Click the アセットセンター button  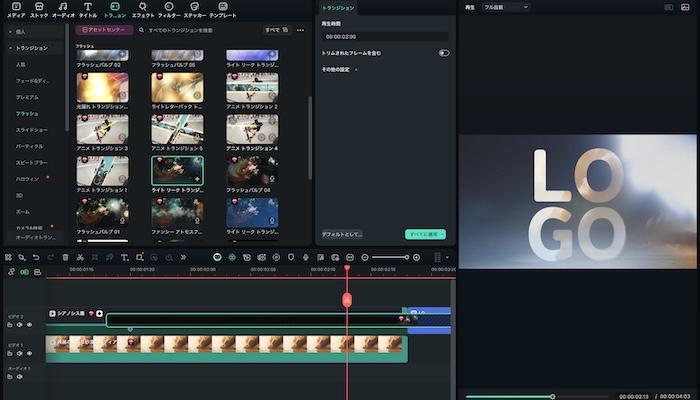pyautogui.click(x=104, y=30)
